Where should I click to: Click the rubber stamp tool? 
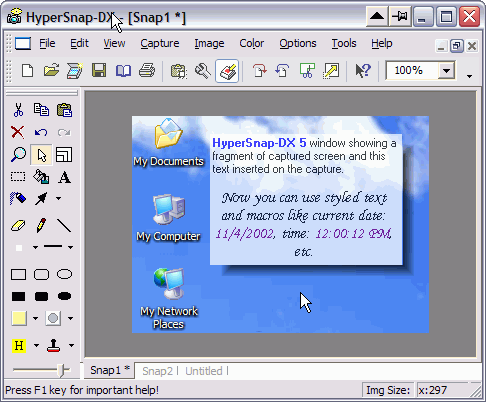[x=54, y=346]
